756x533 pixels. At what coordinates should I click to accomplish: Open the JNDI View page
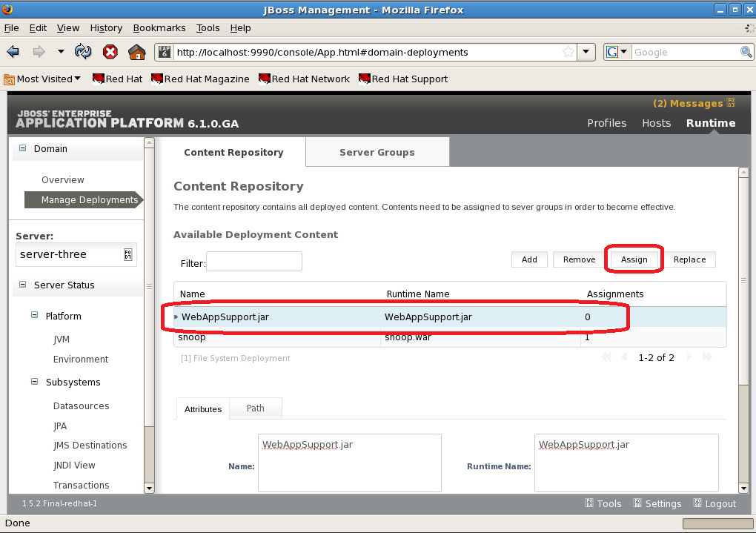(74, 466)
